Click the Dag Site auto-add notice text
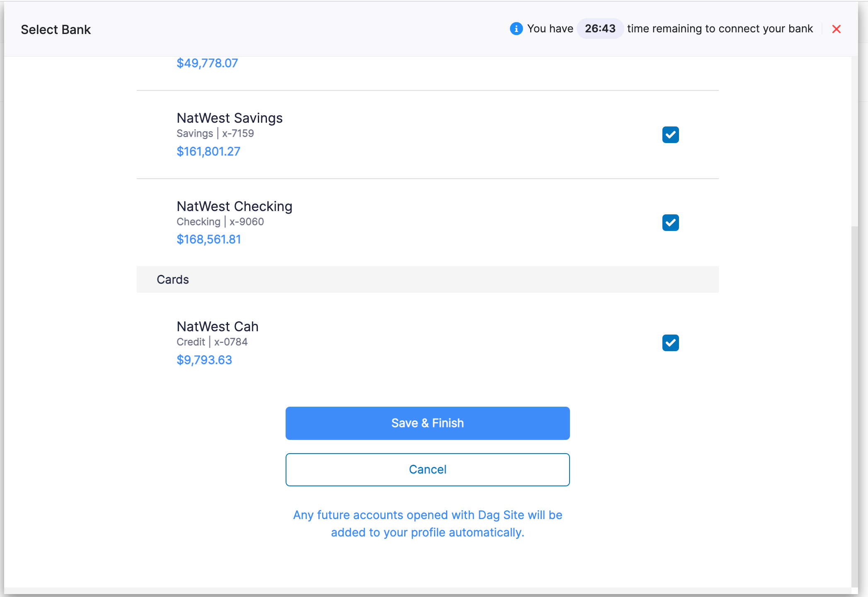This screenshot has width=868, height=597. coord(427,524)
